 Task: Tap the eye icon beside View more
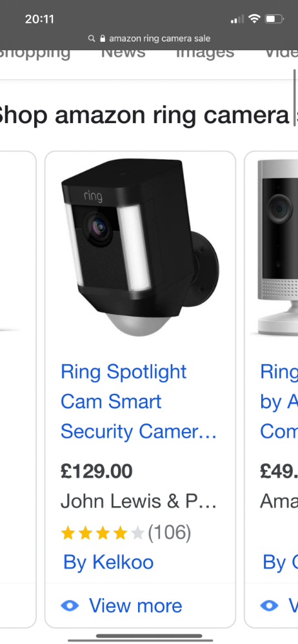point(70,605)
